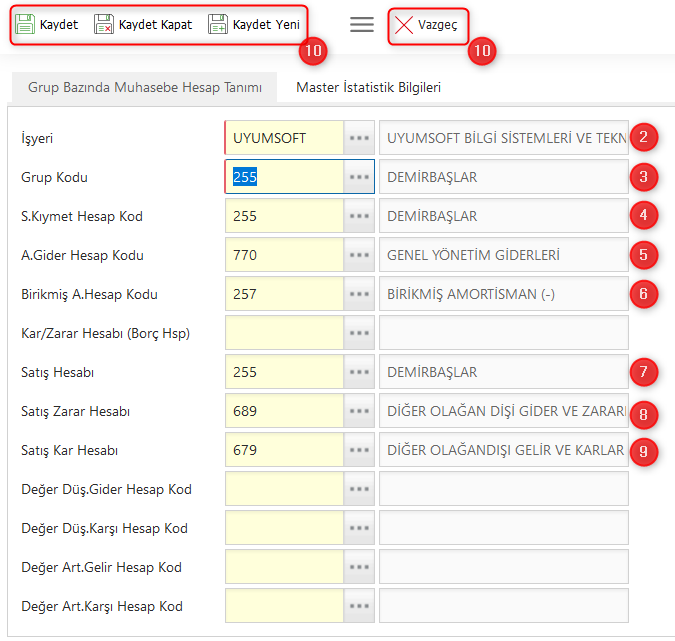Switch to Master İstatistik Bilgileri tab
Screen dimensions: 675x641
(368, 87)
